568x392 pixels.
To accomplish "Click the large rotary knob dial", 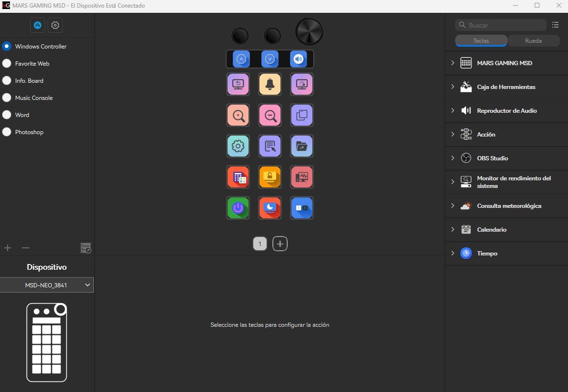I will coord(309,32).
